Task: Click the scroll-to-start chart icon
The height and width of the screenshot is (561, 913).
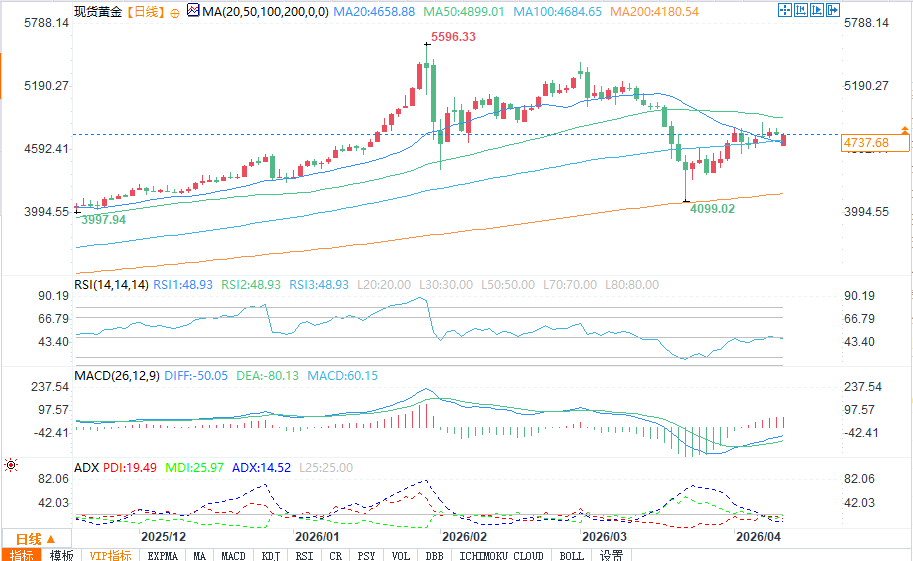Action: (801, 10)
